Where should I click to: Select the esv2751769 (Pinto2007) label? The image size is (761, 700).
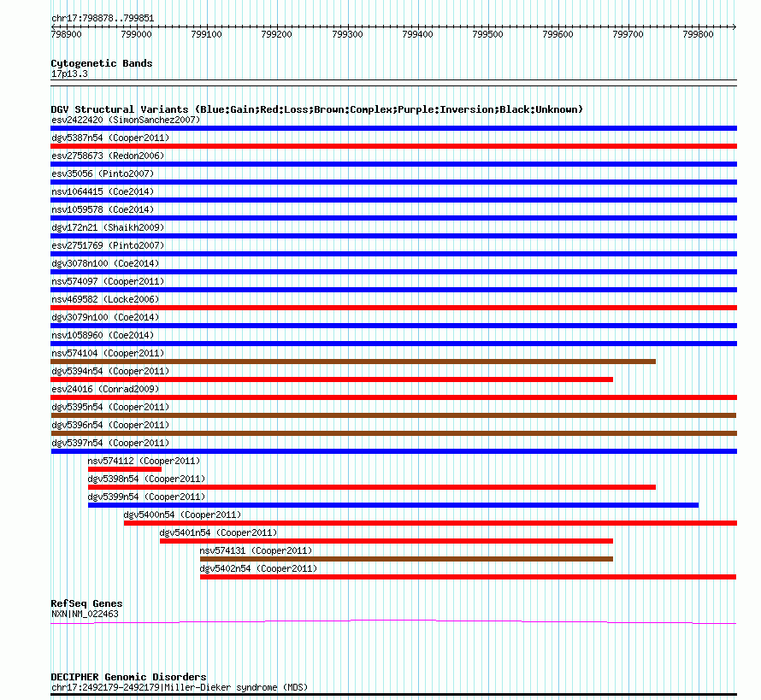coord(108,245)
